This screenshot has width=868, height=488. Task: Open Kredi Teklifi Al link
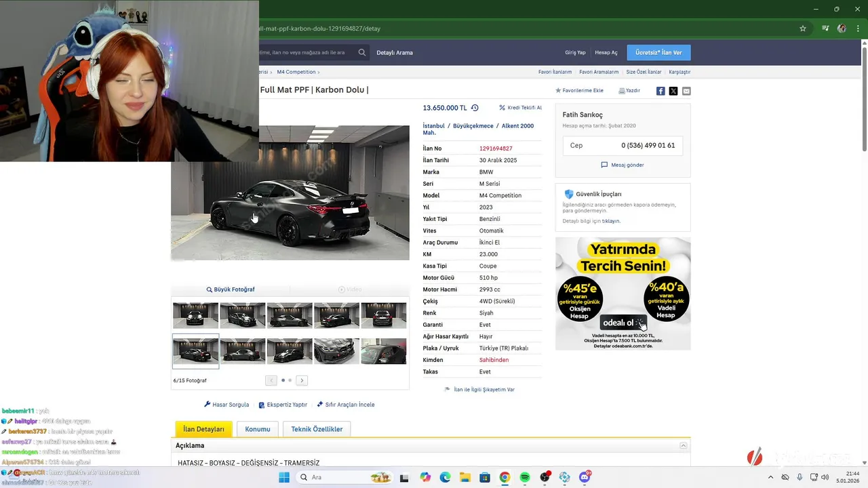coord(520,108)
